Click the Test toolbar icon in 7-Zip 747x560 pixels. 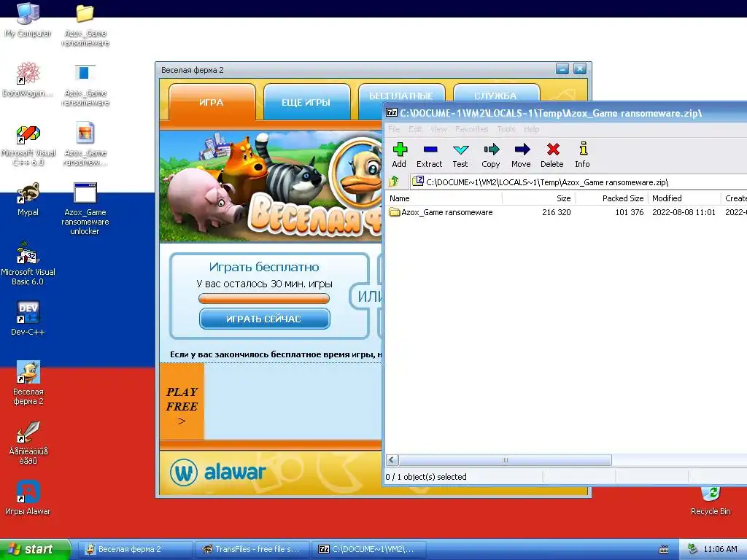click(x=460, y=155)
